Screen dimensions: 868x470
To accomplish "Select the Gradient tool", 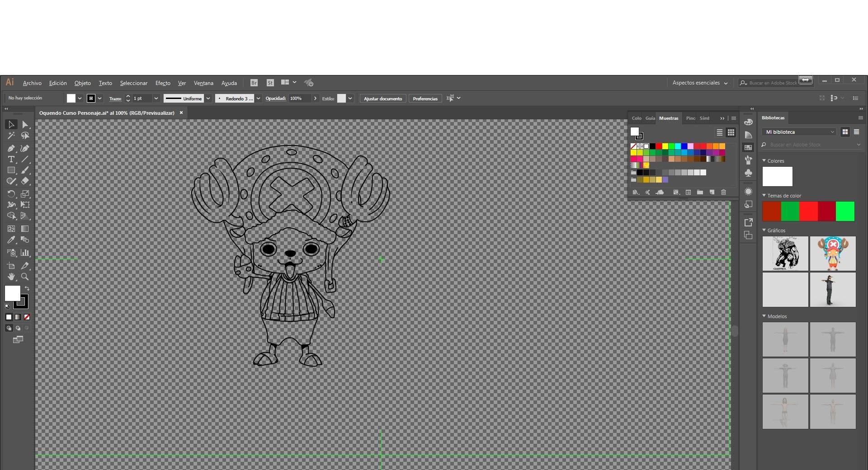I will [x=25, y=229].
